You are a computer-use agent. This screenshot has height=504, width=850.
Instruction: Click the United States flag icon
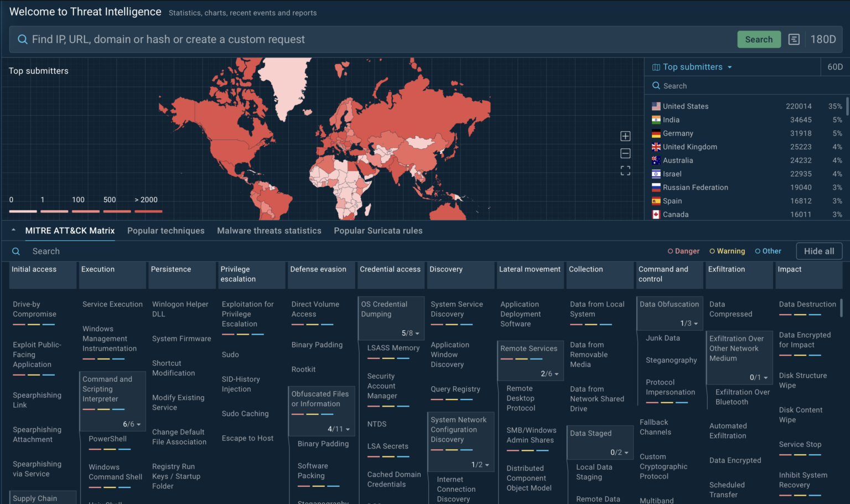(x=656, y=106)
